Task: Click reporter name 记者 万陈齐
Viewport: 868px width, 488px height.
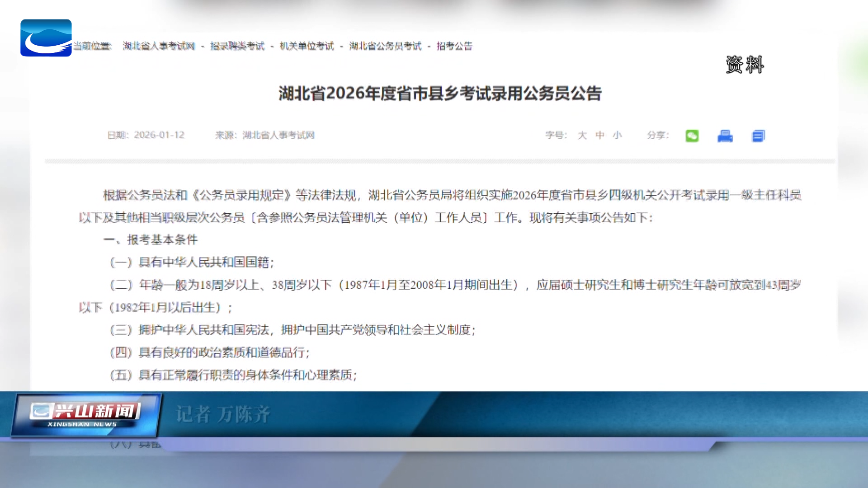Action: 223,414
